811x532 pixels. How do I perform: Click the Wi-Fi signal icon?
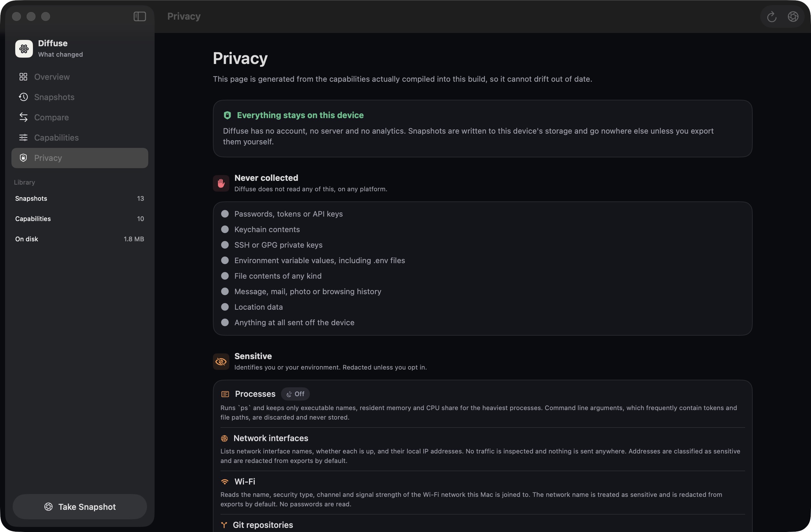(225, 482)
